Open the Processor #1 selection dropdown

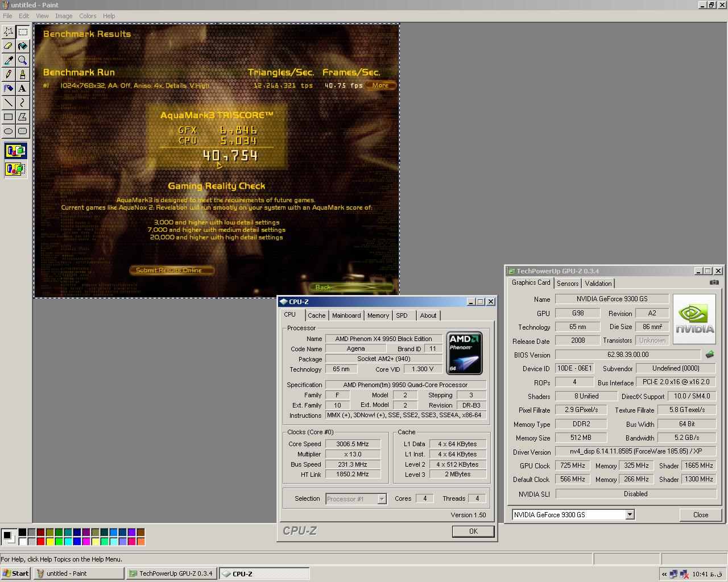pyautogui.click(x=382, y=499)
